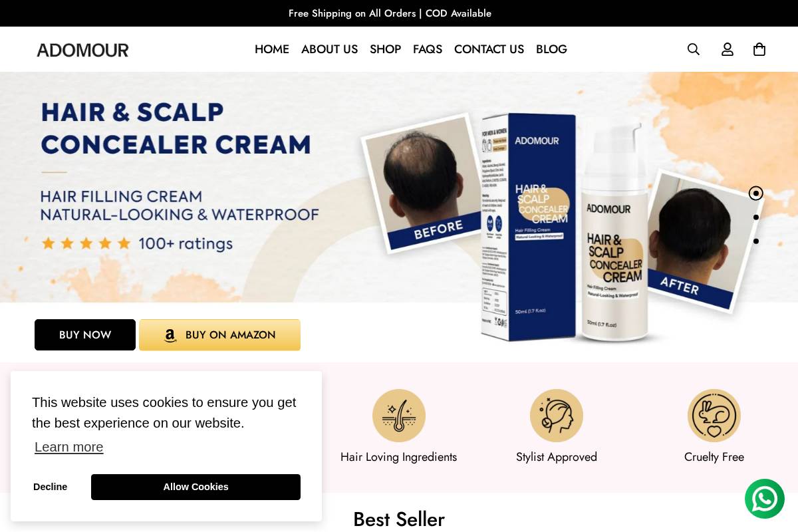This screenshot has width=798, height=532.
Task: Open the SHOP menu item
Action: 385,49
